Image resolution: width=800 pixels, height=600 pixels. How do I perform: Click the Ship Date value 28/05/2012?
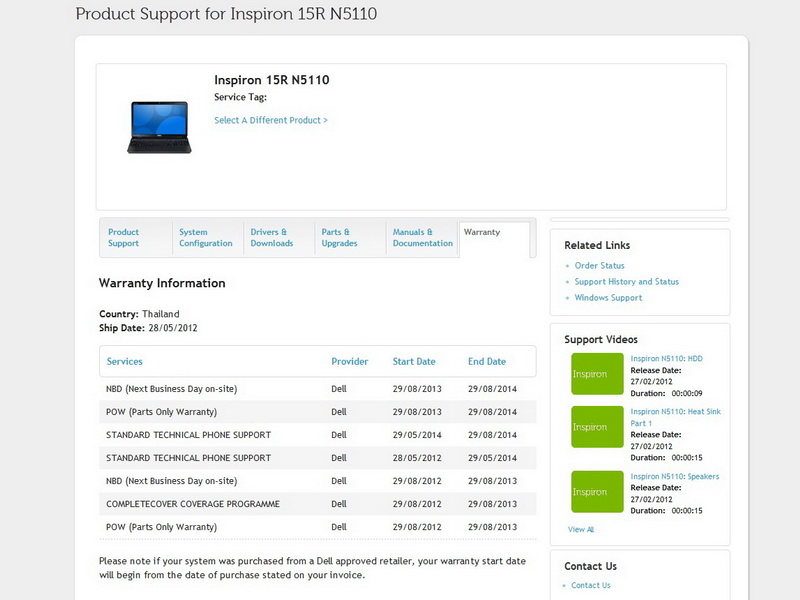pos(173,328)
